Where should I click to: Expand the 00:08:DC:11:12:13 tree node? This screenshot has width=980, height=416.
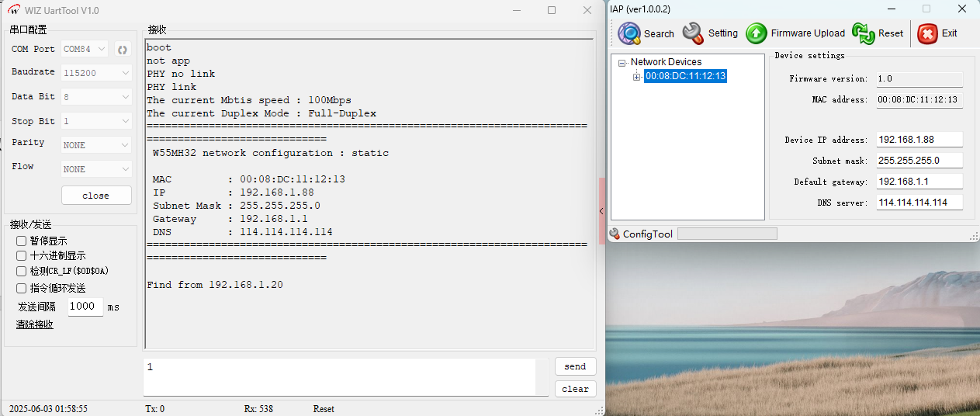[637, 76]
